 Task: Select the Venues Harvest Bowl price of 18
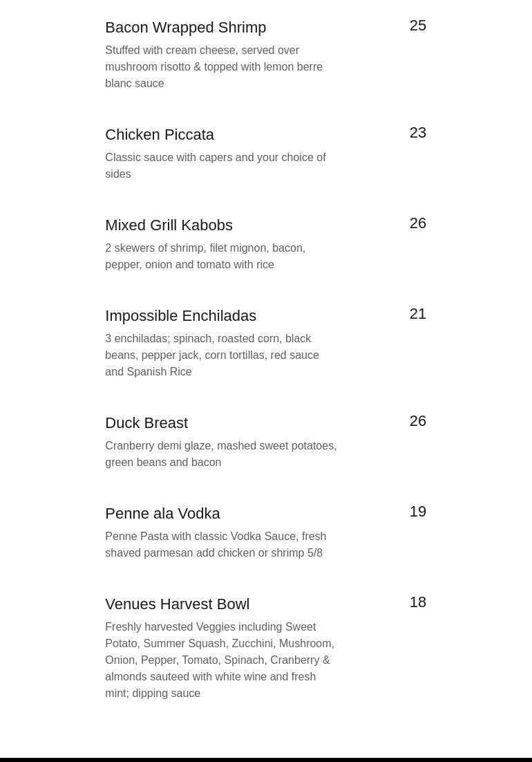click(x=417, y=602)
